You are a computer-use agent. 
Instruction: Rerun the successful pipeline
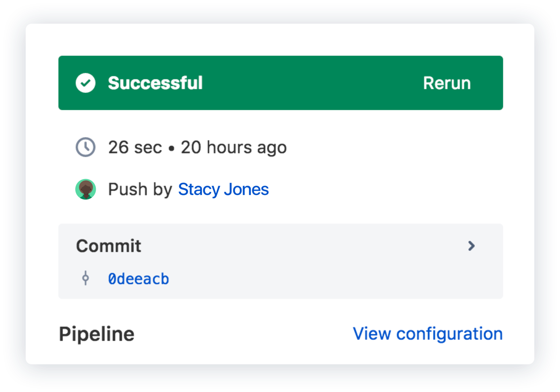(x=446, y=83)
